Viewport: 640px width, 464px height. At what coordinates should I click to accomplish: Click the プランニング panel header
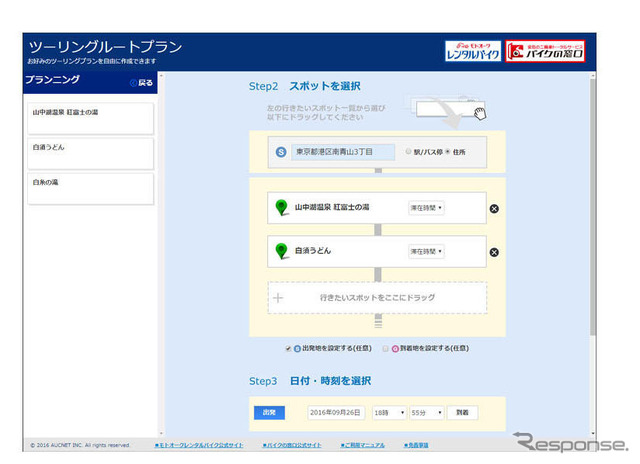pos(52,80)
